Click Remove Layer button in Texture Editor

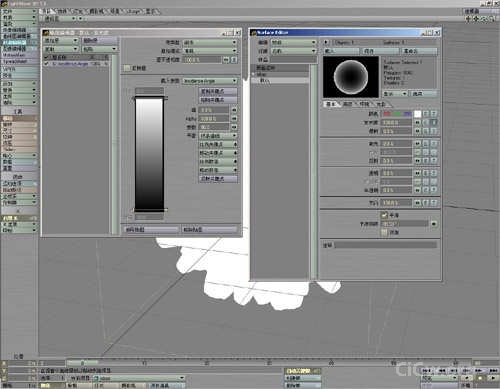pos(100,40)
